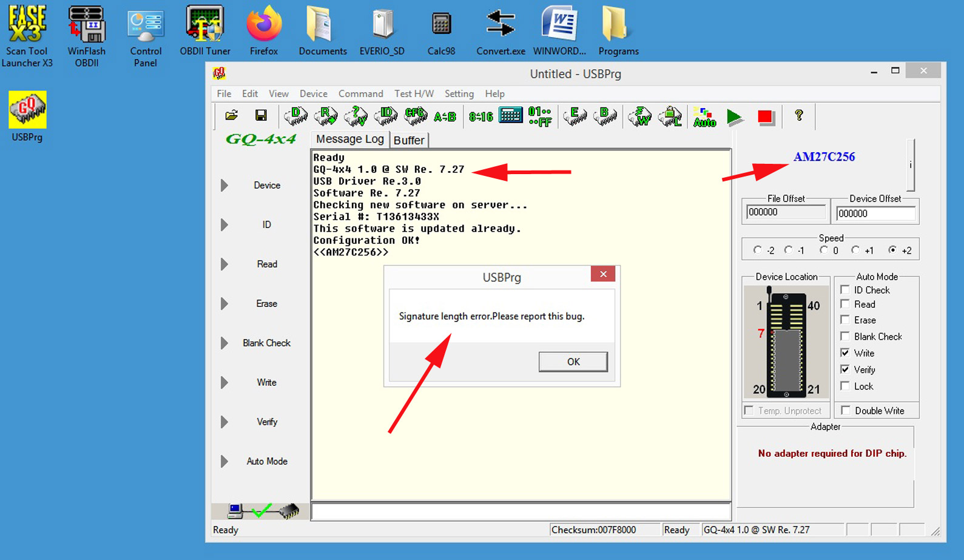Open file with the folder toolbar icon
Image resolution: width=964 pixels, height=560 pixels.
[x=231, y=115]
